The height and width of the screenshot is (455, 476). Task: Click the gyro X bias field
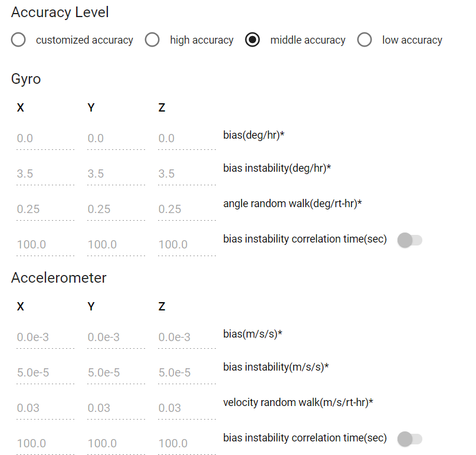click(x=45, y=139)
